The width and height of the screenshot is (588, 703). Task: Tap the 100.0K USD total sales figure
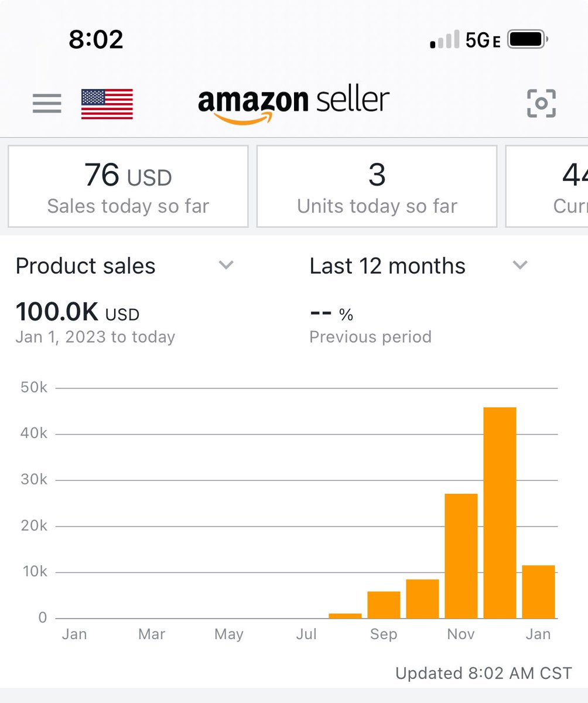coord(77,312)
